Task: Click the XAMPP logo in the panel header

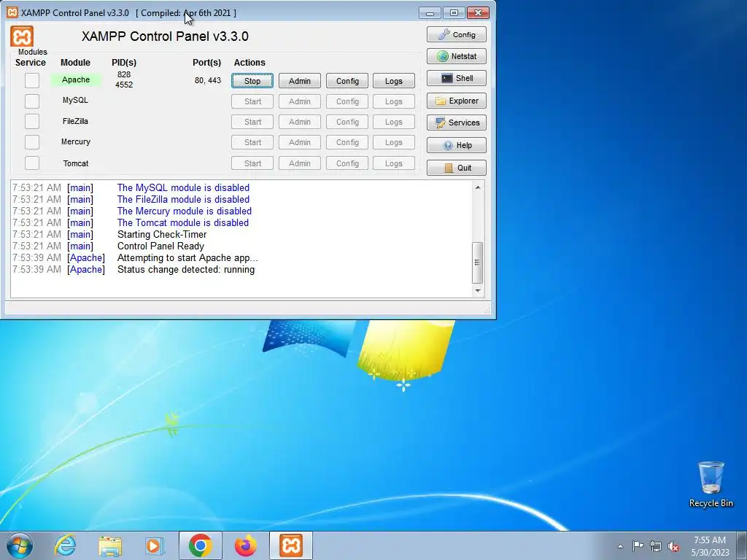Action: [22, 36]
